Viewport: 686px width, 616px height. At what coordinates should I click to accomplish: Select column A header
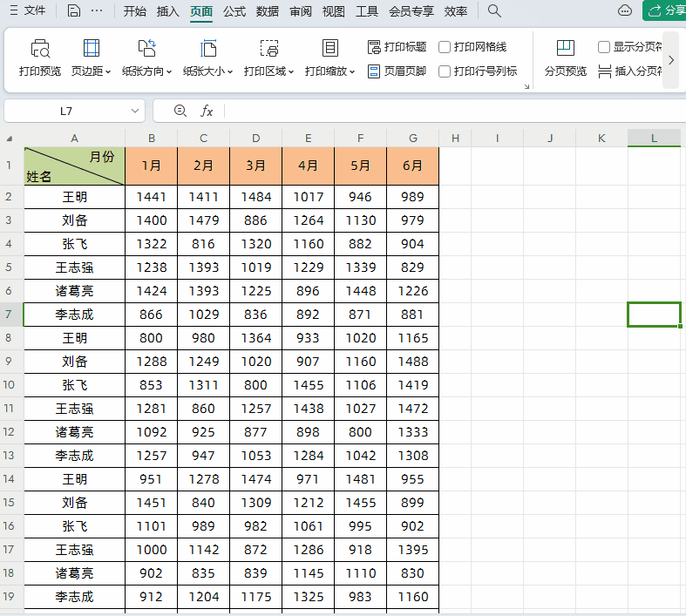tap(74, 139)
